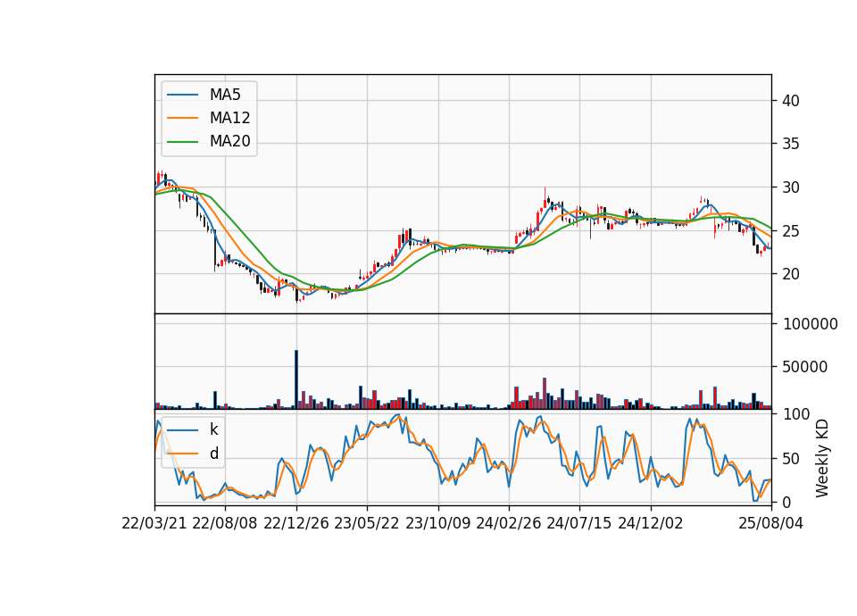
Task: Click the date label 22/12/26
Action: [x=296, y=524]
